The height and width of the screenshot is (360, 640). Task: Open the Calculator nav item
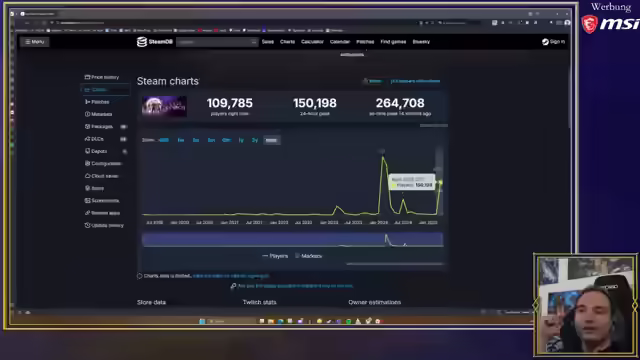coord(312,42)
